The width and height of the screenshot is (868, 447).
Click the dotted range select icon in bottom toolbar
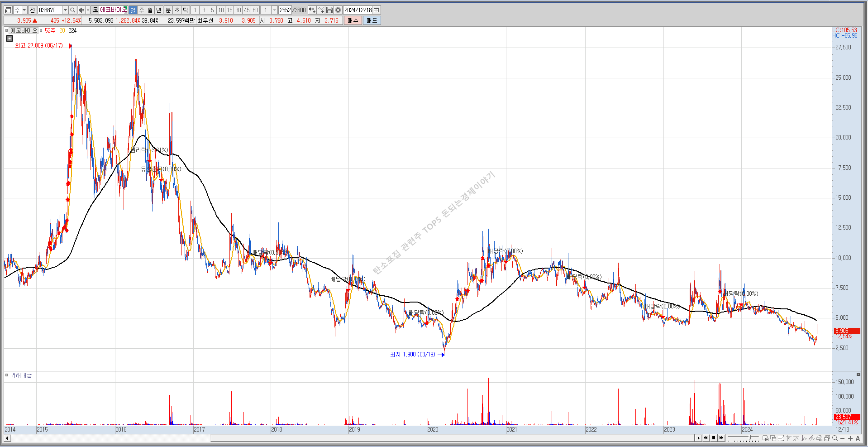coord(781,438)
